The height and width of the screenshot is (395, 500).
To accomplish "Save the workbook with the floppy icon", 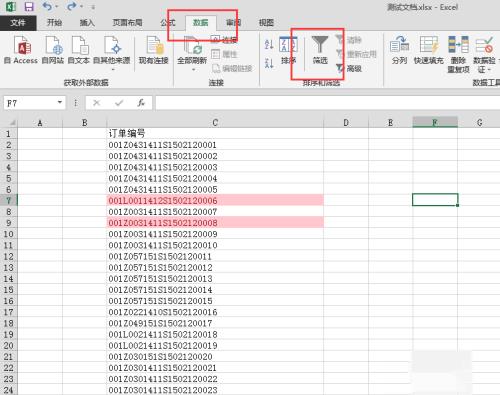I will click(x=29, y=7).
